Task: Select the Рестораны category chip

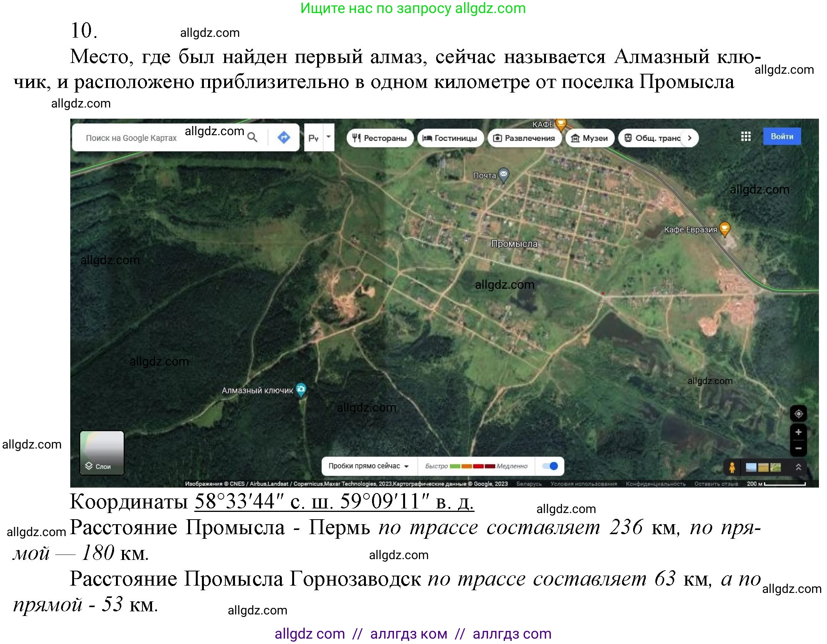Action: [379, 138]
